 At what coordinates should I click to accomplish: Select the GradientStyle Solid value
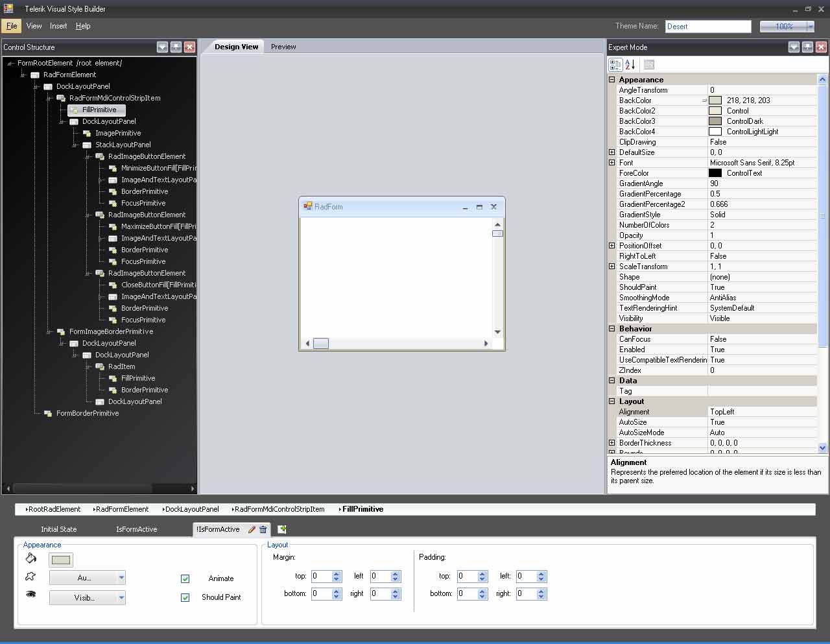pyautogui.click(x=763, y=215)
